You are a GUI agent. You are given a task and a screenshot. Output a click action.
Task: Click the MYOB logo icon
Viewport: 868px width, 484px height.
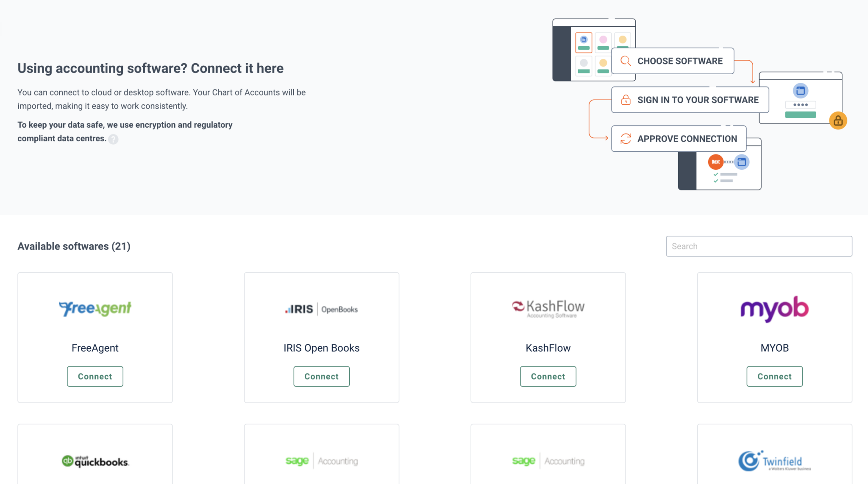tap(773, 309)
